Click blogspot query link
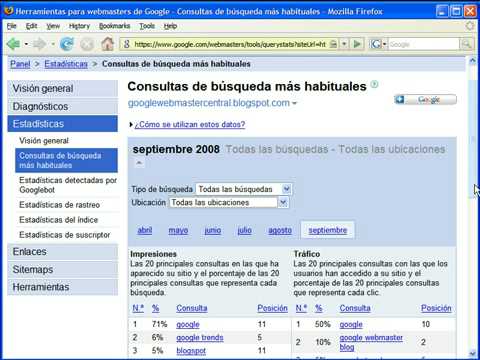The height and width of the screenshot is (360, 480). (191, 351)
